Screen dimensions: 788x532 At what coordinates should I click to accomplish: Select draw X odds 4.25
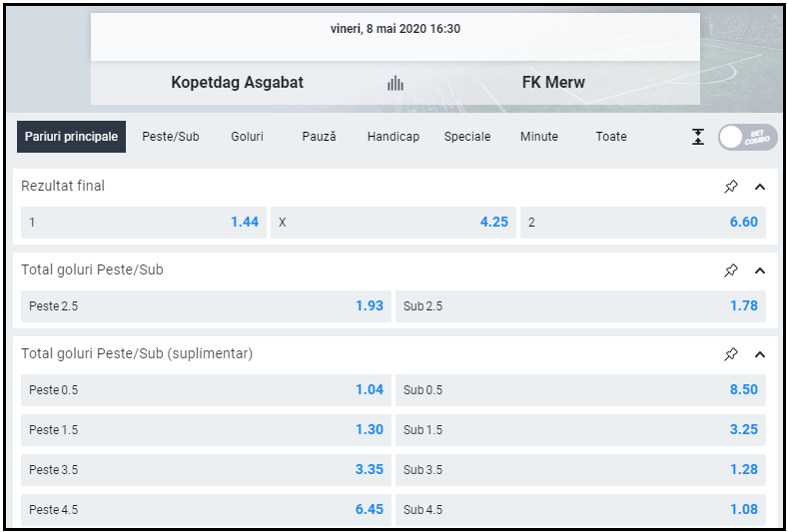click(394, 223)
